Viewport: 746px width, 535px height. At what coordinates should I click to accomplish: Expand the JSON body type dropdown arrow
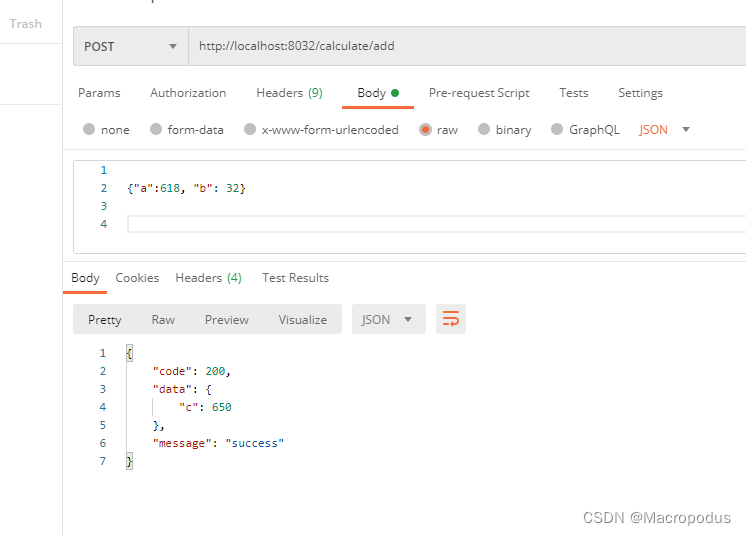(686, 129)
